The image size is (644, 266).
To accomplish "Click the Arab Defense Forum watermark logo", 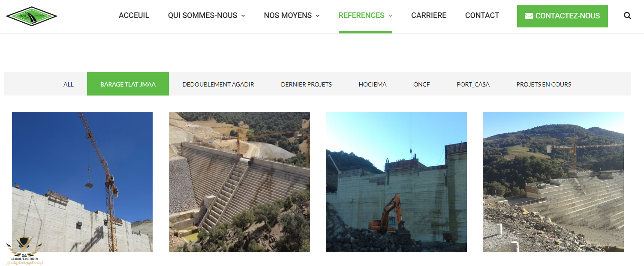I will pos(24,251).
